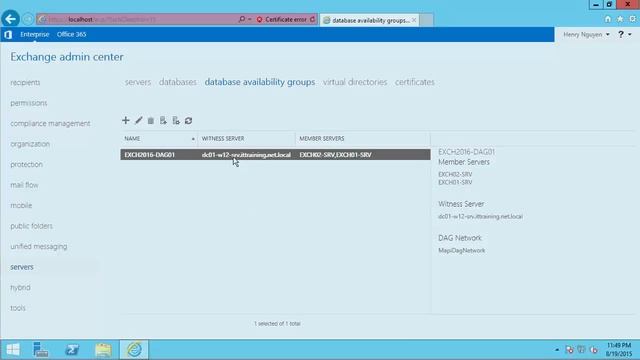This screenshot has height=360, width=640.
Task: Show hidden system tray icons arrow
Action: [557, 350]
